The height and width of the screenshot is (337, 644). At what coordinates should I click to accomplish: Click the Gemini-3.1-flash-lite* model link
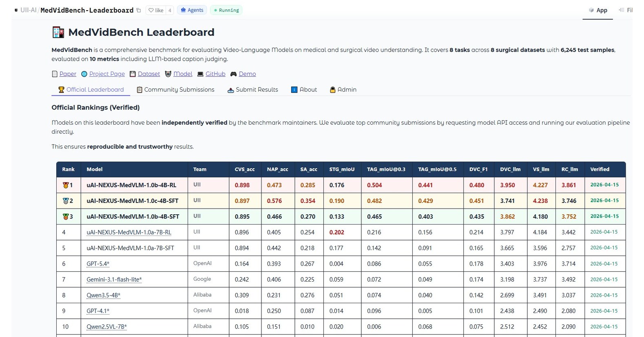point(114,280)
